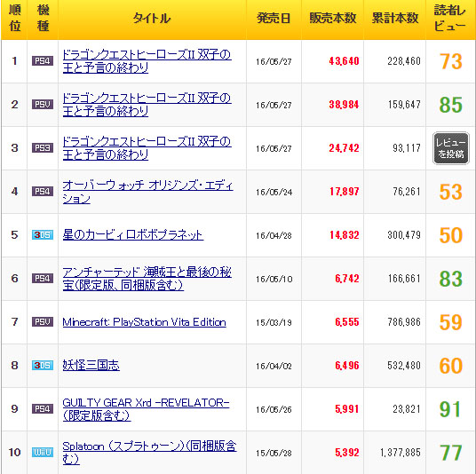Click the sales figure 14,832
Screen dimensions: 476x474
click(x=345, y=235)
